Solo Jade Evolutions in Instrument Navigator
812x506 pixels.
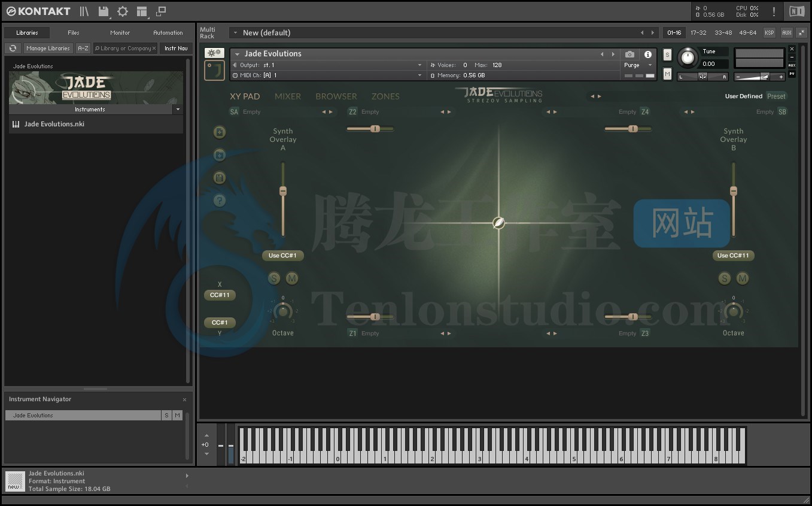click(166, 416)
